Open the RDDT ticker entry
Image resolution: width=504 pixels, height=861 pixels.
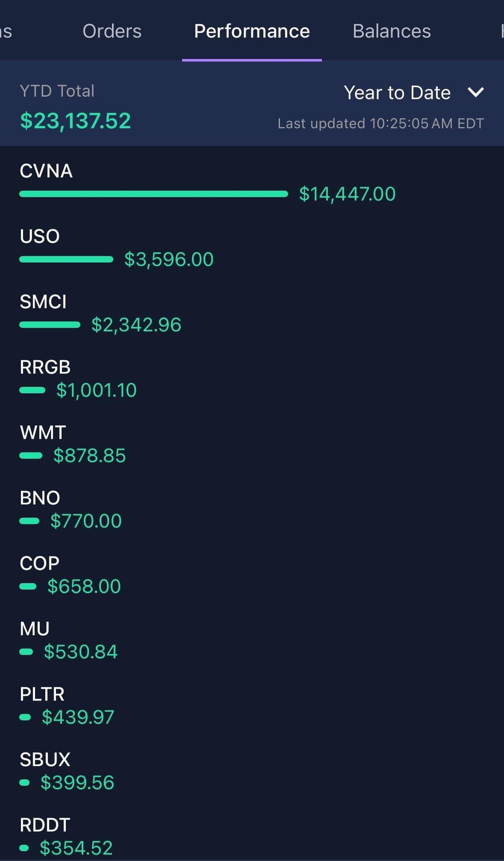coord(45,825)
